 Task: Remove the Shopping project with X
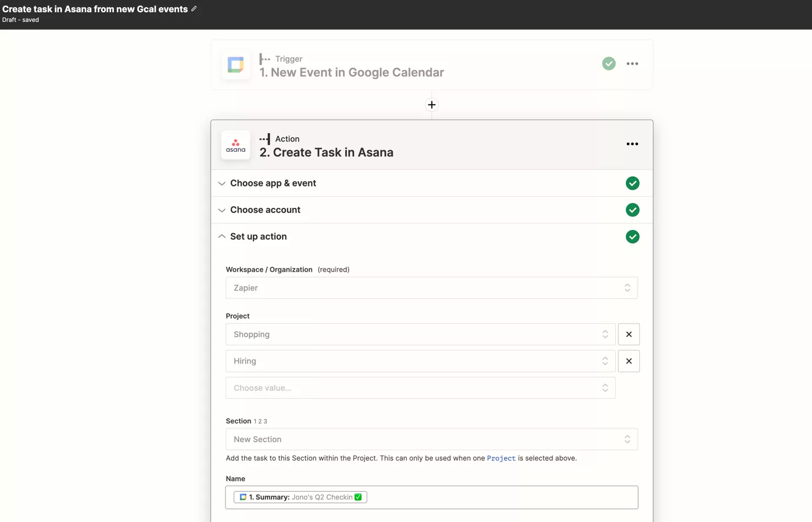point(628,334)
